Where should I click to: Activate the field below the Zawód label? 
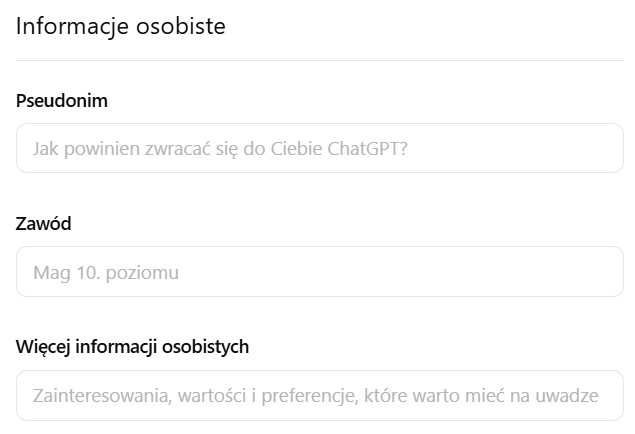pyautogui.click(x=319, y=271)
